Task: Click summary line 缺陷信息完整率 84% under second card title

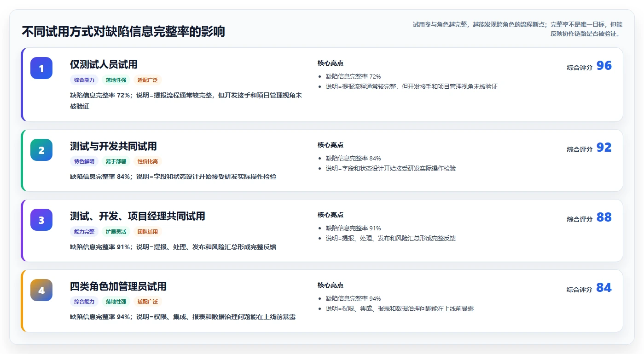Action: [x=173, y=177]
